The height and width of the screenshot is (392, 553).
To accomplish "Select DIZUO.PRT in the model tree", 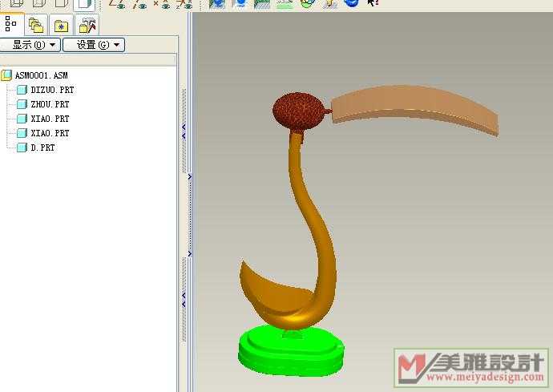I will [x=51, y=90].
